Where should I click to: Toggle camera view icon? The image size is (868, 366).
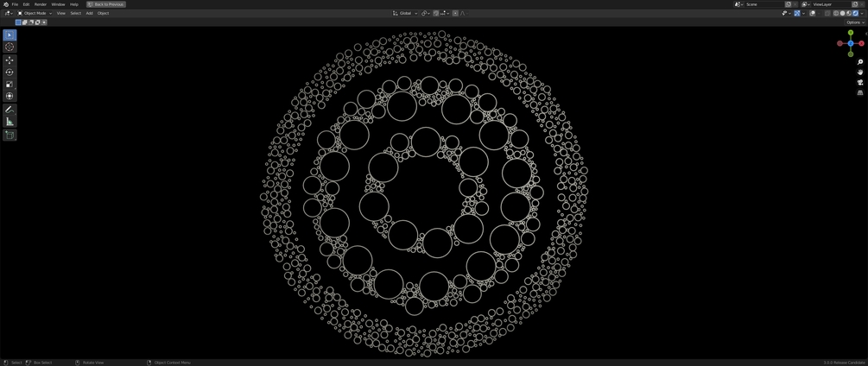click(x=860, y=82)
